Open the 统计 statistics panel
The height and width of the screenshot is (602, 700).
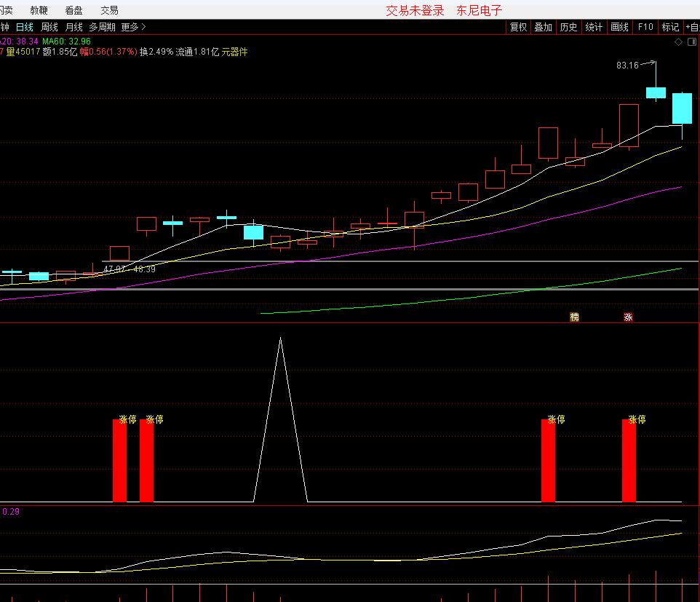(x=594, y=27)
